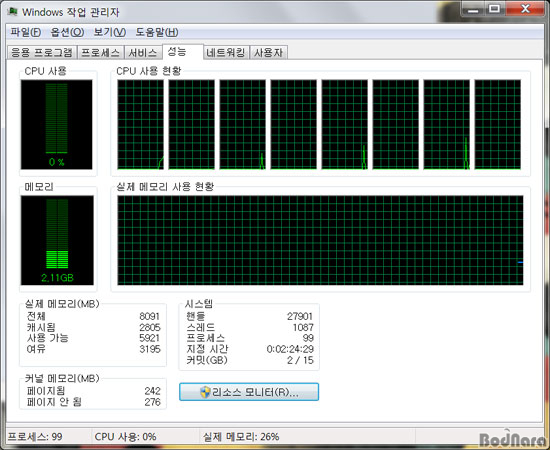
Task: Open the 보기(V) menu
Action: tap(109, 32)
